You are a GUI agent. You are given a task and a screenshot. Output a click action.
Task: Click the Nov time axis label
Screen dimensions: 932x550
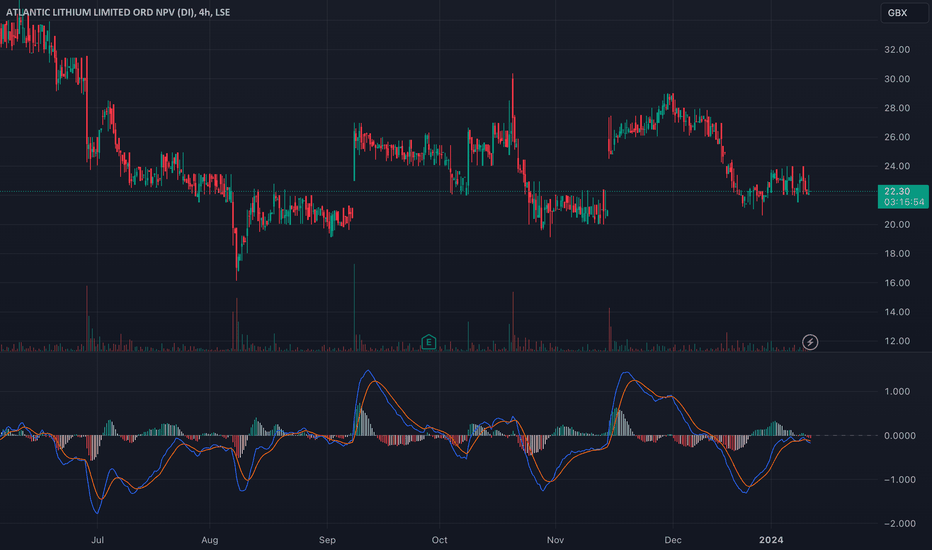point(555,540)
